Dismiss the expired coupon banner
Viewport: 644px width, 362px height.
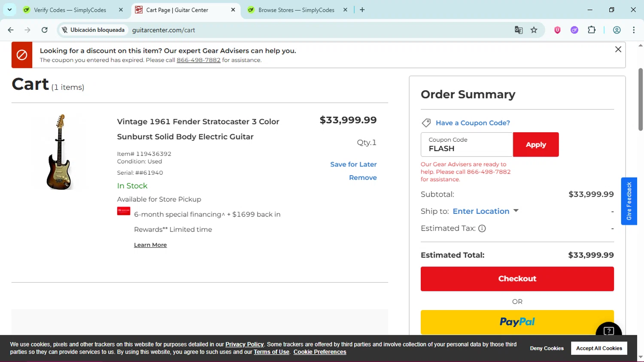618,49
